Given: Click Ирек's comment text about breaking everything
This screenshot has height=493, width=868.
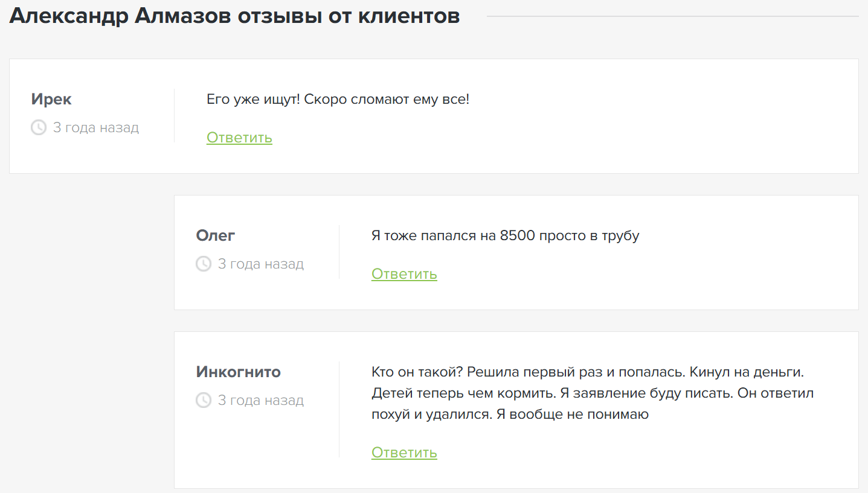Looking at the screenshot, I should click(x=337, y=99).
